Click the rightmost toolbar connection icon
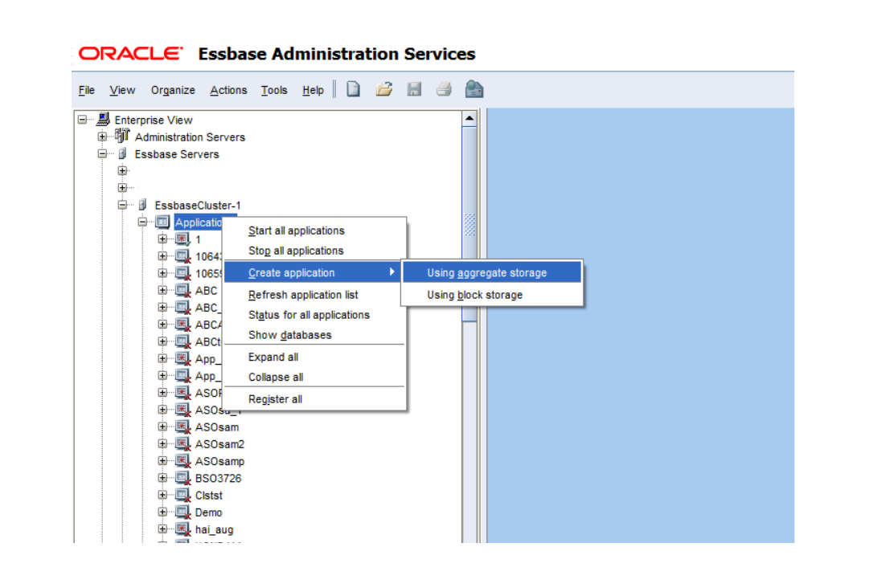 click(473, 89)
